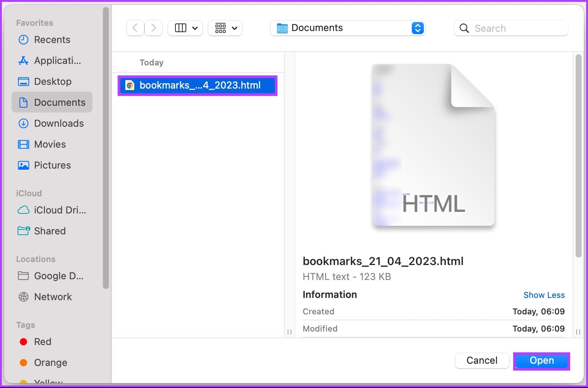Open the view options chevron beside column view

point(195,28)
